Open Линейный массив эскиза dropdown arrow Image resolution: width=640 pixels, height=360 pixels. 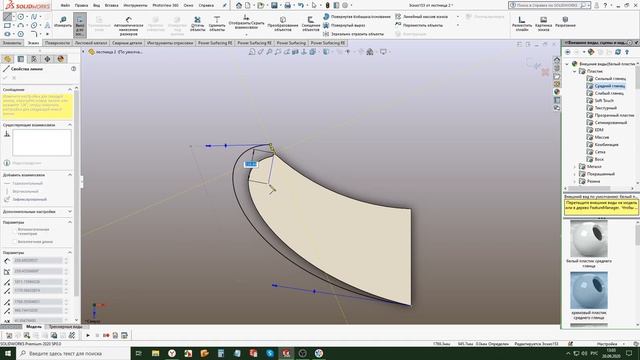(458, 17)
